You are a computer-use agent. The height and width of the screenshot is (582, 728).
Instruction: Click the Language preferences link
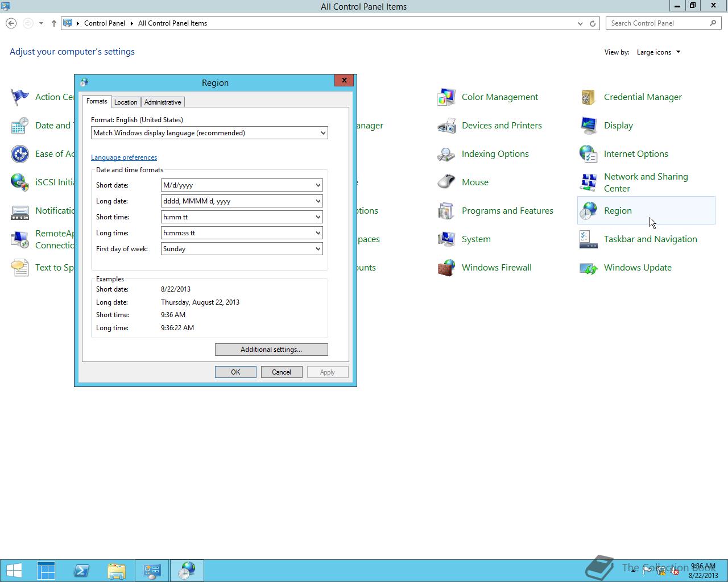(x=124, y=157)
